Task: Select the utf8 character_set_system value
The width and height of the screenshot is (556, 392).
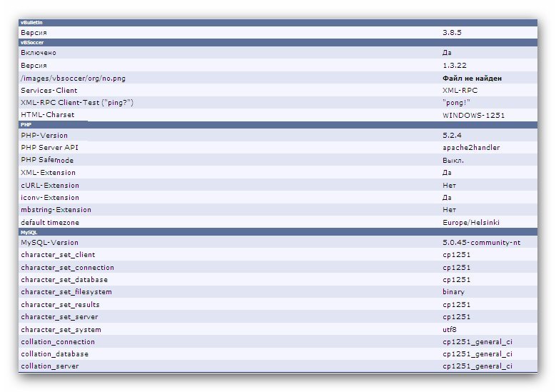Action: (450, 329)
